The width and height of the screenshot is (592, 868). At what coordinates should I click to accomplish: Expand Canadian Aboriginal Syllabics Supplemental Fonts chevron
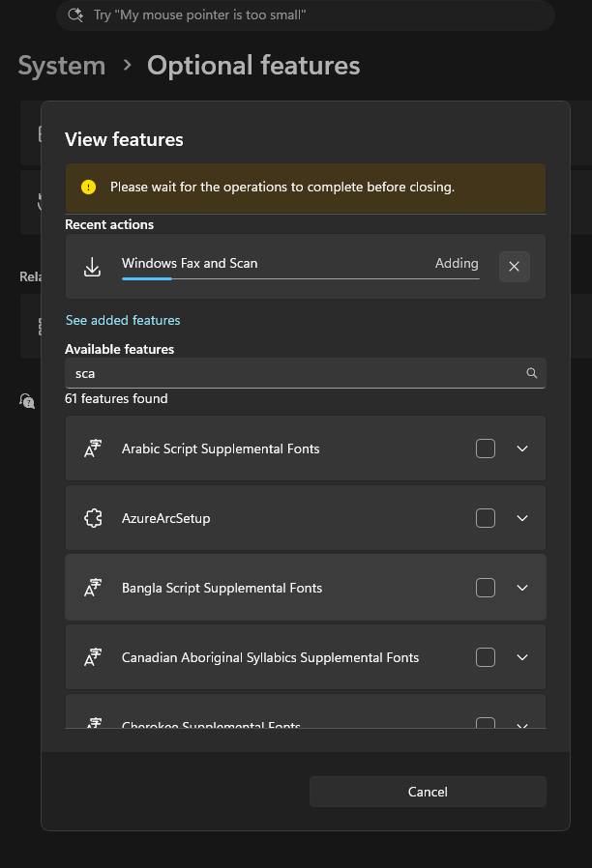[522, 657]
